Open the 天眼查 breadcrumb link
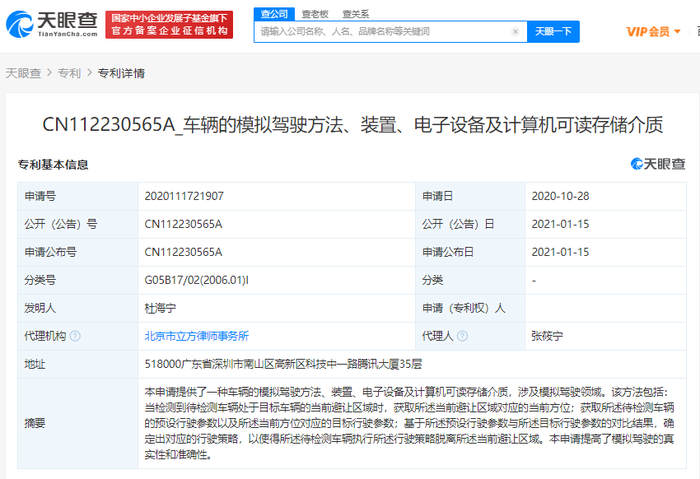The width and height of the screenshot is (700, 479). tap(23, 73)
